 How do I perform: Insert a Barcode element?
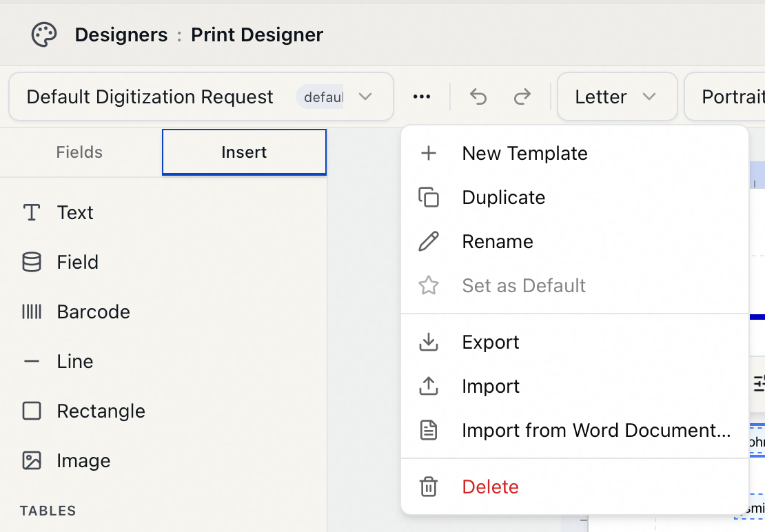pos(163,311)
